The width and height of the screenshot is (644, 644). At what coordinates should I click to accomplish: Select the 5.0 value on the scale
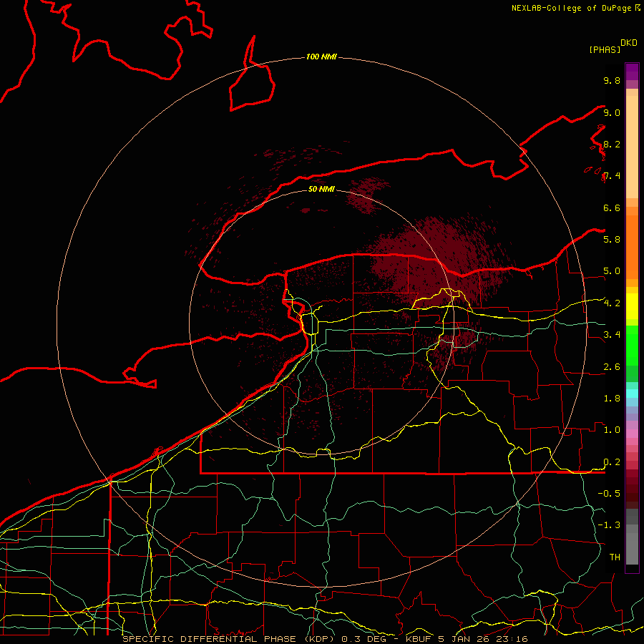coord(612,271)
